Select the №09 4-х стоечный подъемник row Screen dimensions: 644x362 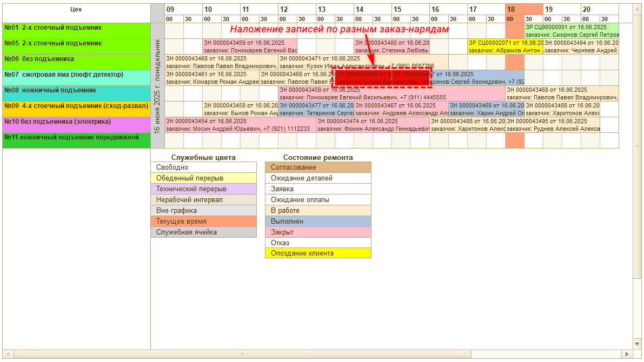click(76, 109)
